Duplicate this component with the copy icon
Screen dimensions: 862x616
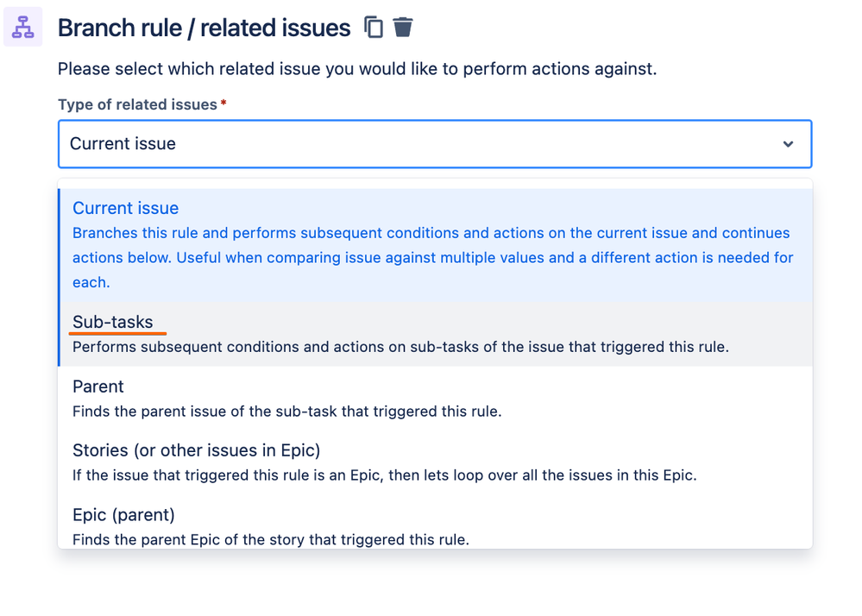tap(374, 27)
